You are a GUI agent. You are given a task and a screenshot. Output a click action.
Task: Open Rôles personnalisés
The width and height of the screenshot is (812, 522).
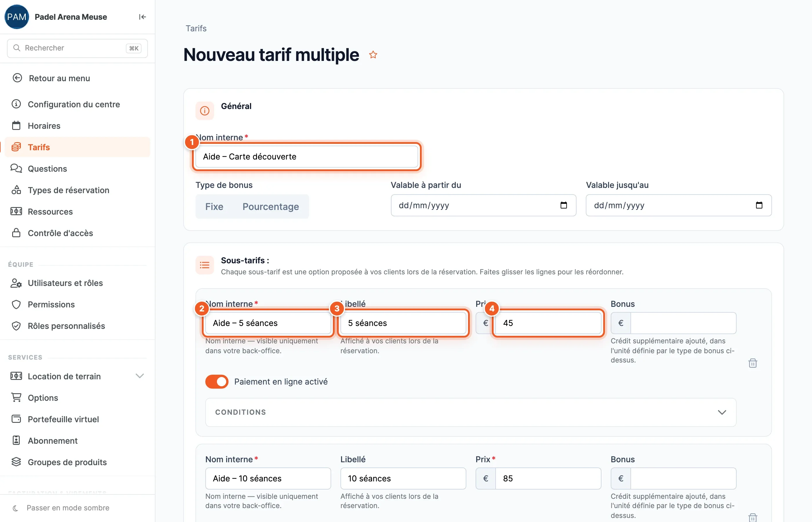(x=77, y=326)
